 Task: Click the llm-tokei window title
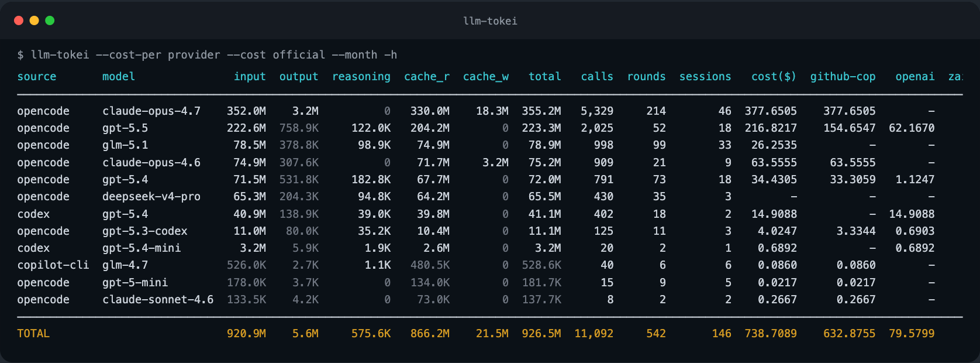(x=490, y=21)
